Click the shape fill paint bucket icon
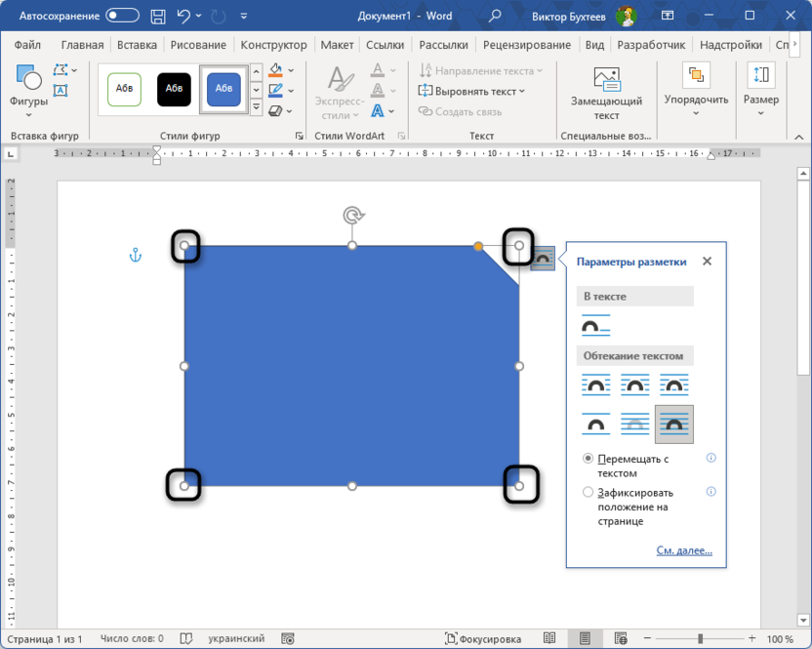The image size is (812, 649). tap(275, 70)
